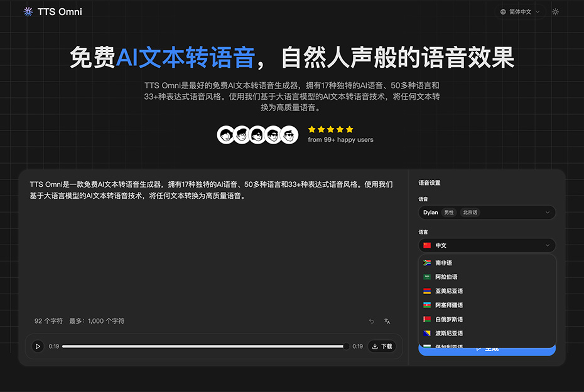Open the Dylan voice dropdown

487,213
